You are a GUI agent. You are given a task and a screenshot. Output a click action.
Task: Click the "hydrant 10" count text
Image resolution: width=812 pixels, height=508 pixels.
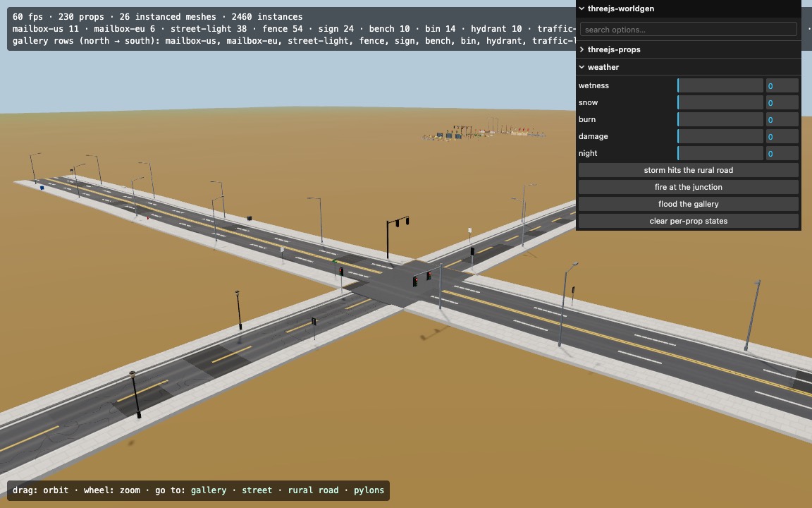[x=496, y=29]
